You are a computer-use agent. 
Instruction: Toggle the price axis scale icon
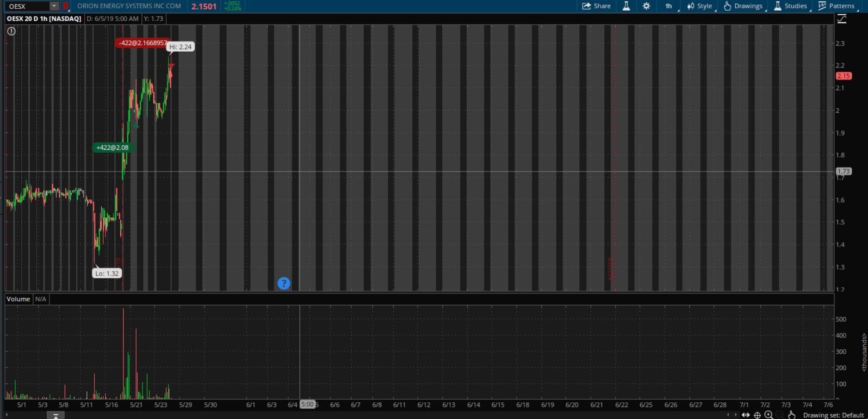[842, 19]
